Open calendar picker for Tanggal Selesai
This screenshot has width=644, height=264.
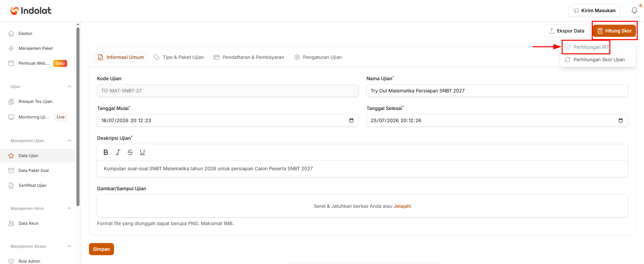(621, 120)
